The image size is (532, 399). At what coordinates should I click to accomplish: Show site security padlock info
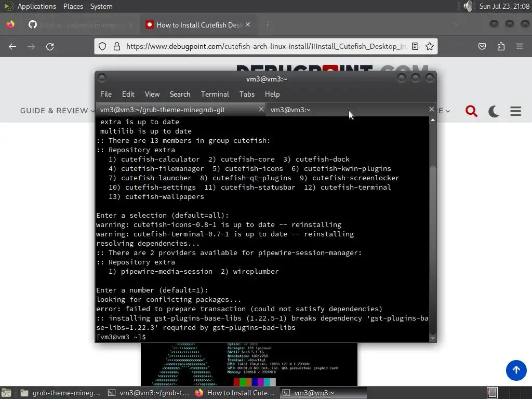(117, 46)
